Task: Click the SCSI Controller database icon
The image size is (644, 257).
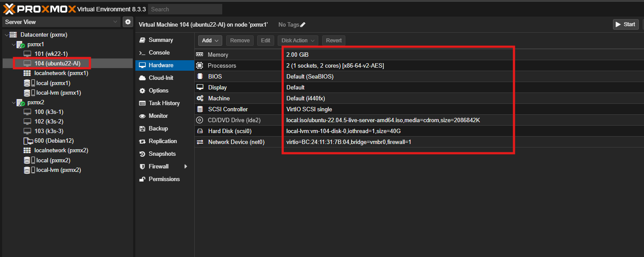Action: point(200,109)
